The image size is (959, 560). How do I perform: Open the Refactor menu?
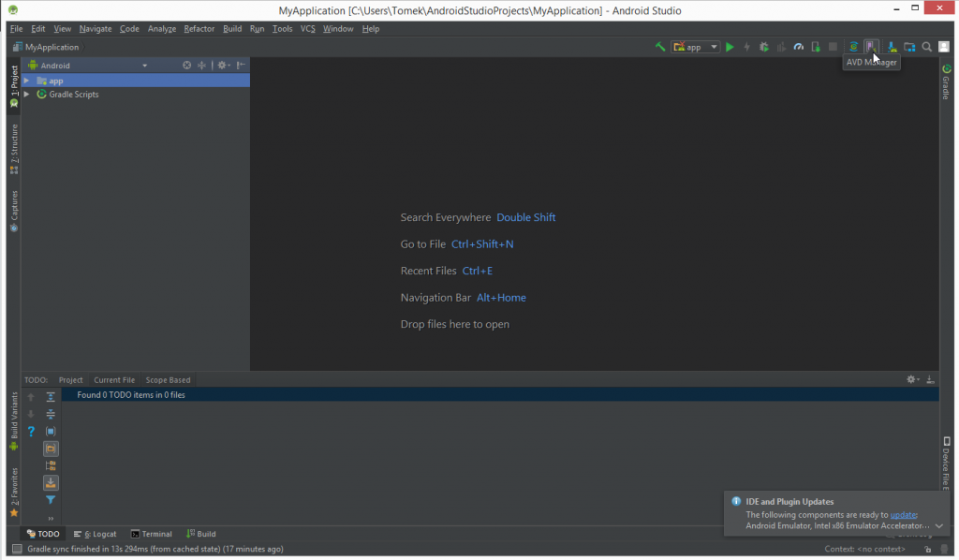tap(199, 29)
